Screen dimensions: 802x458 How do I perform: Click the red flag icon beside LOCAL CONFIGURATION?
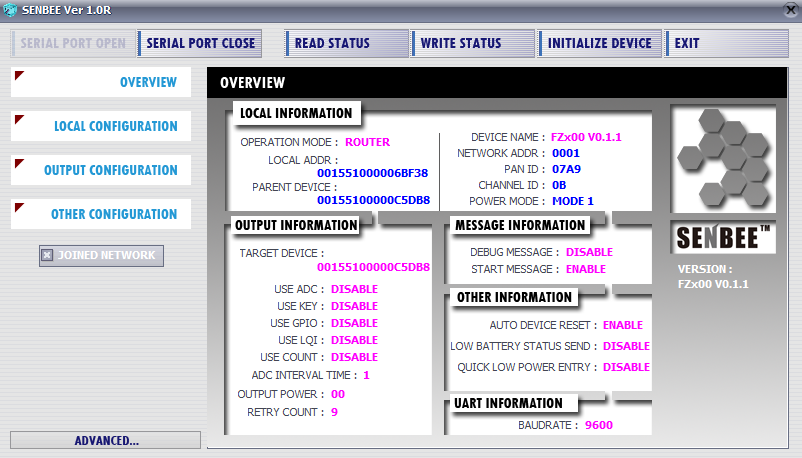pyautogui.click(x=19, y=119)
